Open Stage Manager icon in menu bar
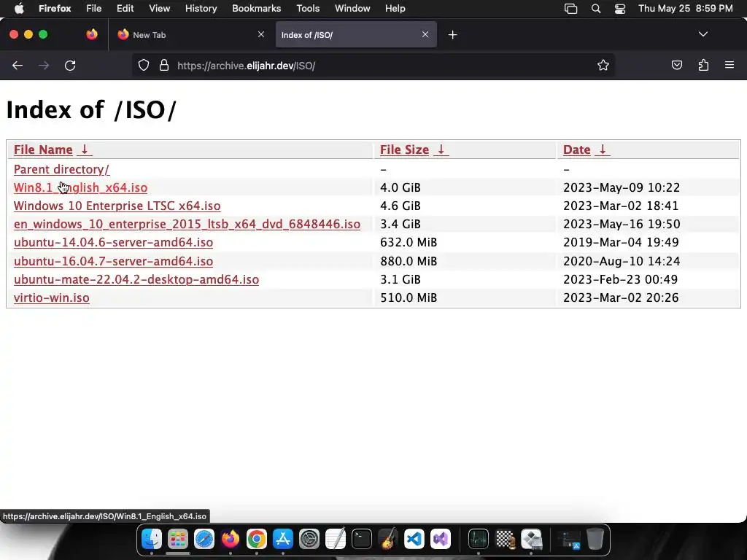 (x=570, y=9)
